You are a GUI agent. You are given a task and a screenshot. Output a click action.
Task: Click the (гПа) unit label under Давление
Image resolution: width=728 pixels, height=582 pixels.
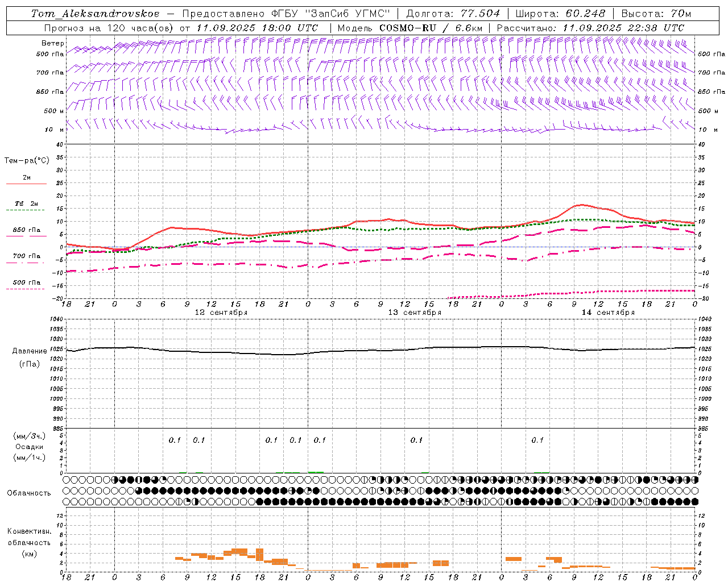coord(30,364)
